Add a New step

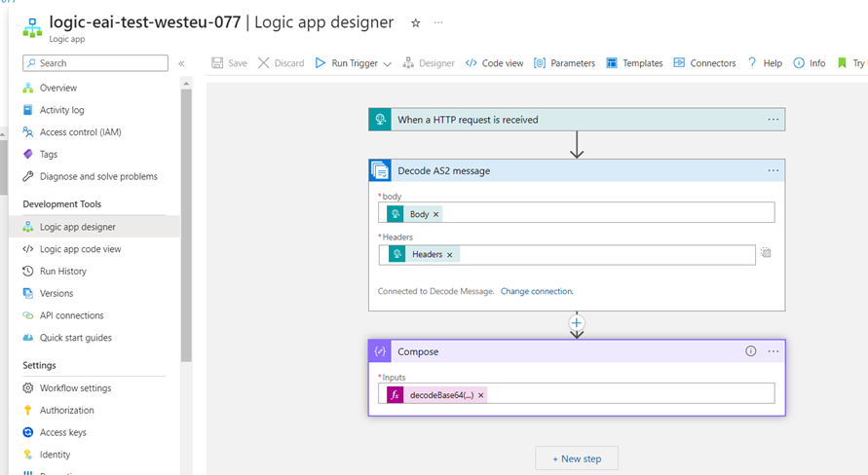tap(577, 458)
